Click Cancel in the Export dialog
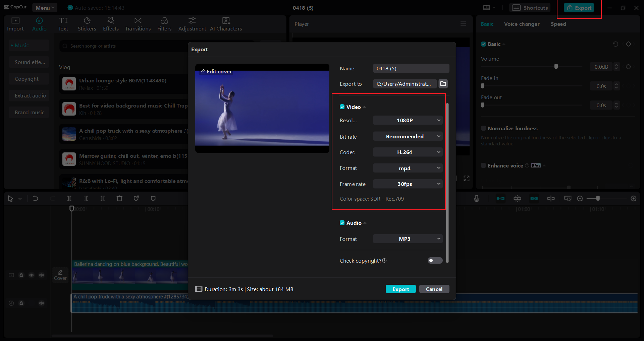 pyautogui.click(x=434, y=289)
